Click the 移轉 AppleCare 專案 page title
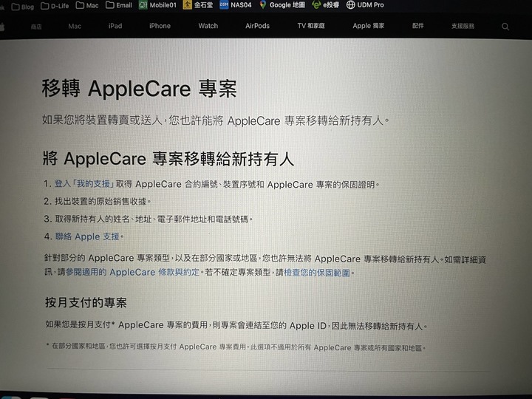Screen dimensions: 532x399 pyautogui.click(x=139, y=89)
